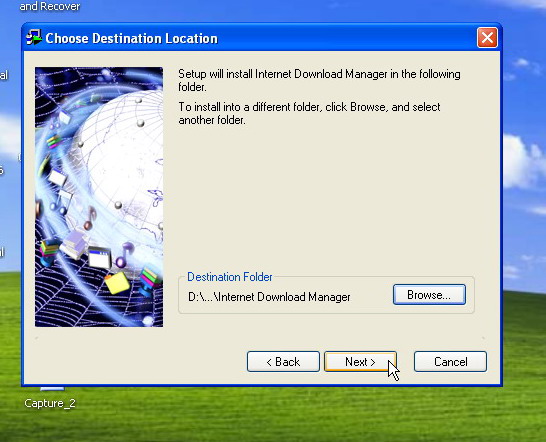The height and width of the screenshot is (442, 546).
Task: Click the 'Setup will install Internet Download Manager' text
Action: [319, 80]
